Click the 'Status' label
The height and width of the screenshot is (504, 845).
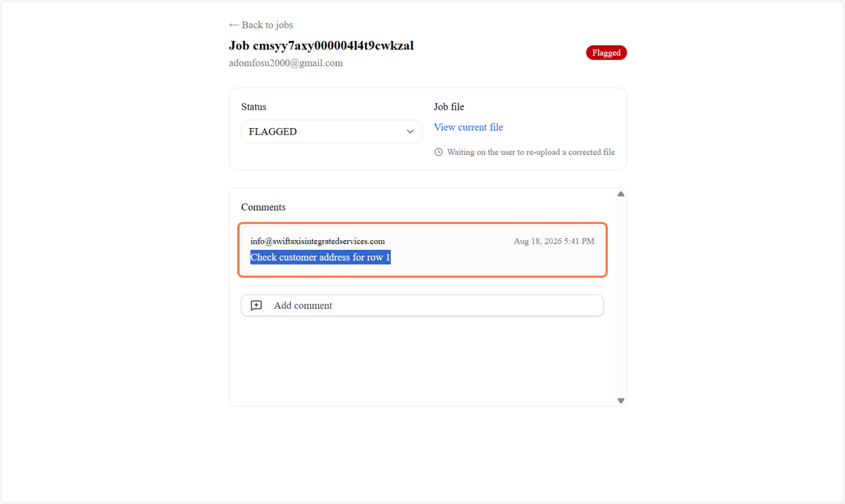tap(254, 107)
